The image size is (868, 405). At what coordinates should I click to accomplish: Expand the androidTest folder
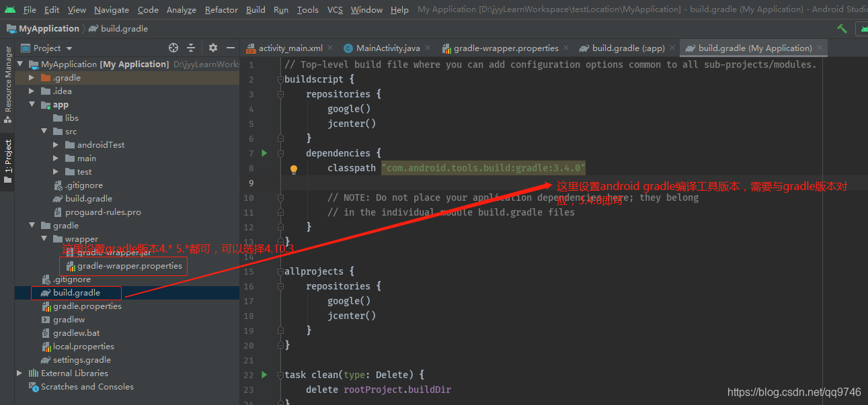56,145
